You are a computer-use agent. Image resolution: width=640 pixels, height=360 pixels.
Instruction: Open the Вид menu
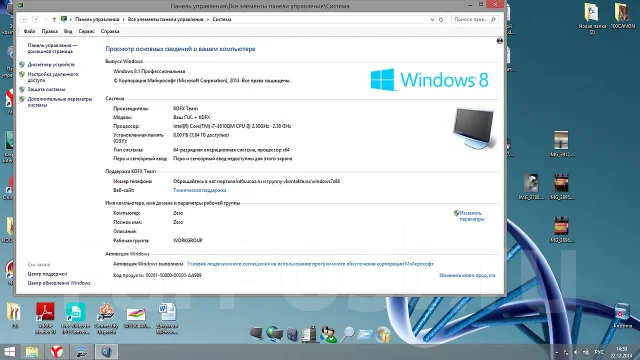point(68,31)
